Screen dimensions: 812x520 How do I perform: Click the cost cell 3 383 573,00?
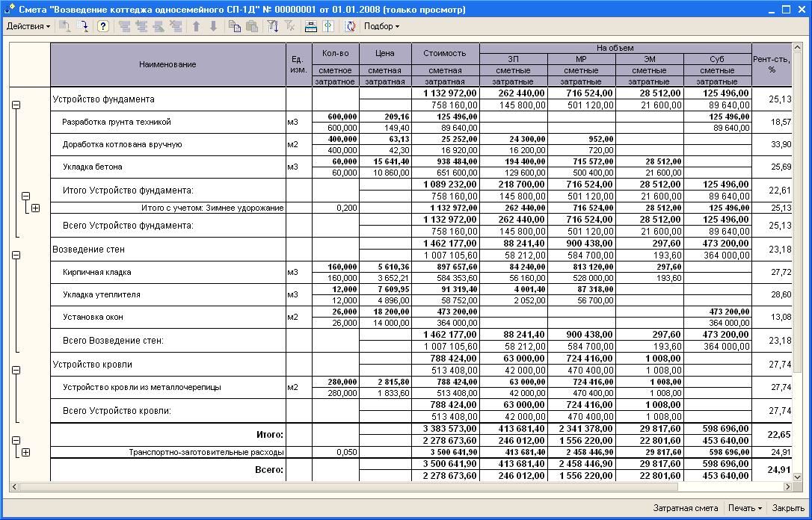[x=446, y=429]
